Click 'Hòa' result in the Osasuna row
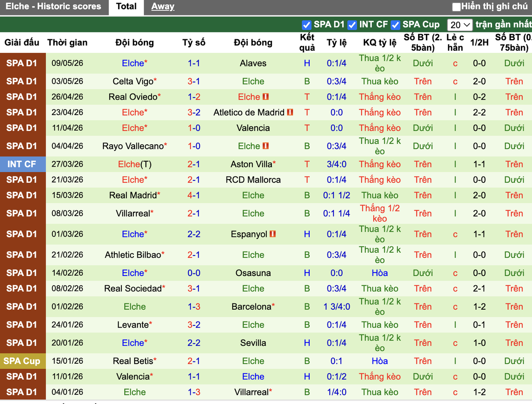532x404 pixels. pyautogui.click(x=380, y=273)
